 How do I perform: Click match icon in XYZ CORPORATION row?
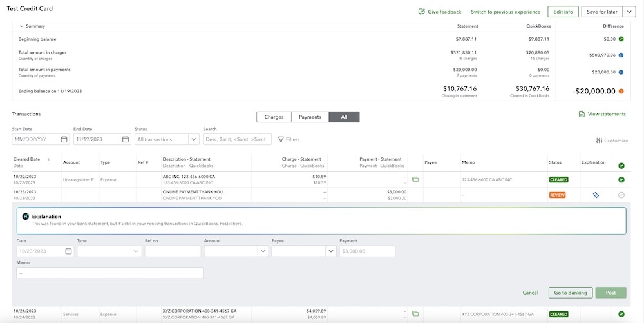[x=415, y=314]
